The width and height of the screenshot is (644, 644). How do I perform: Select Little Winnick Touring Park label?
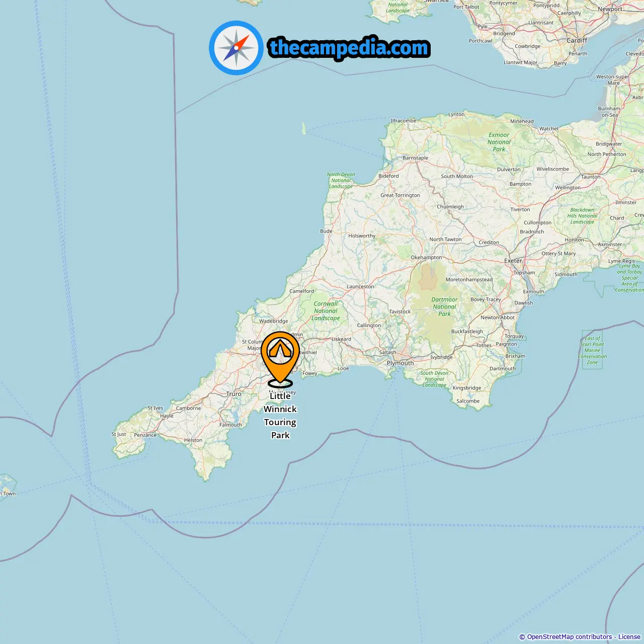[280, 416]
